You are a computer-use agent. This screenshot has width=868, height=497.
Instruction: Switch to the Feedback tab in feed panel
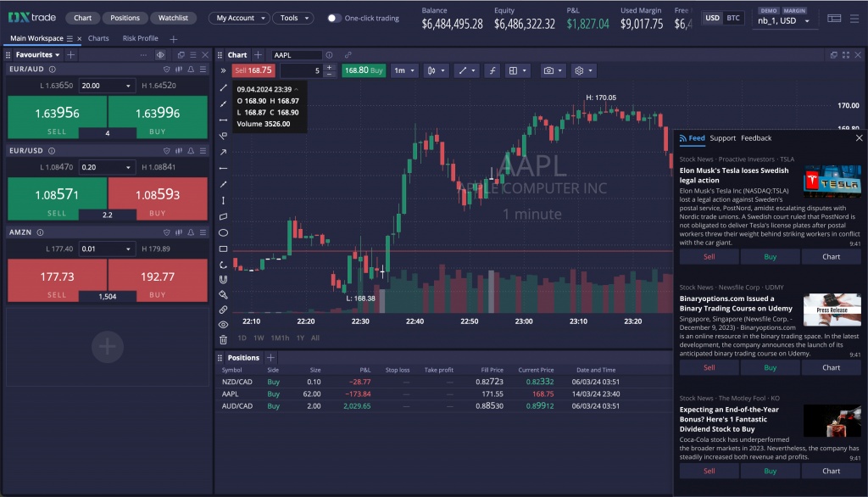[x=756, y=138]
